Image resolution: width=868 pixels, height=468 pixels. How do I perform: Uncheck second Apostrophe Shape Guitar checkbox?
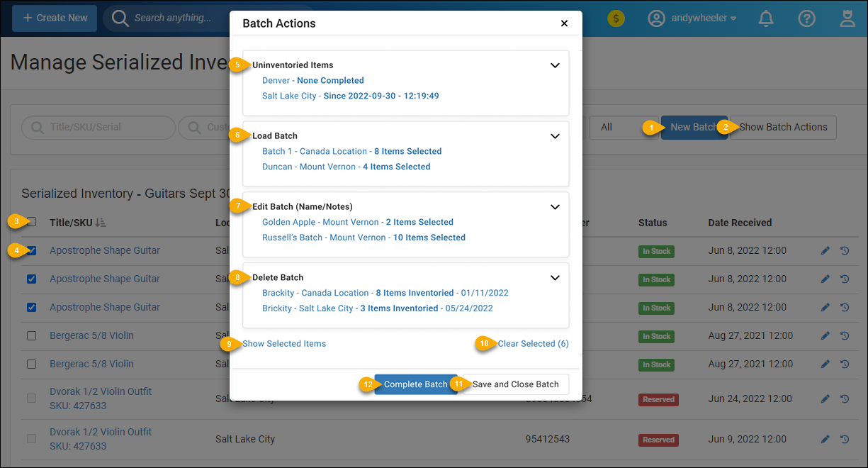point(32,279)
